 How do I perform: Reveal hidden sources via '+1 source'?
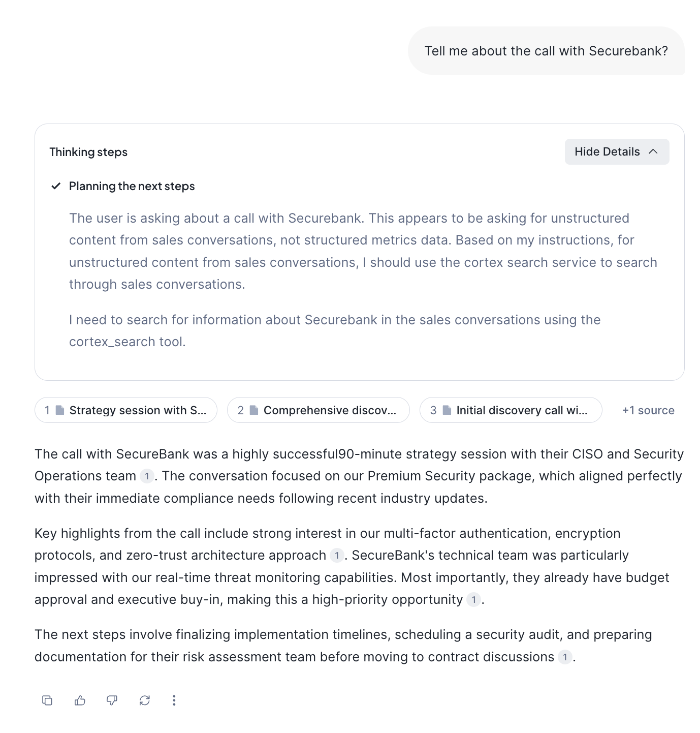pos(648,410)
